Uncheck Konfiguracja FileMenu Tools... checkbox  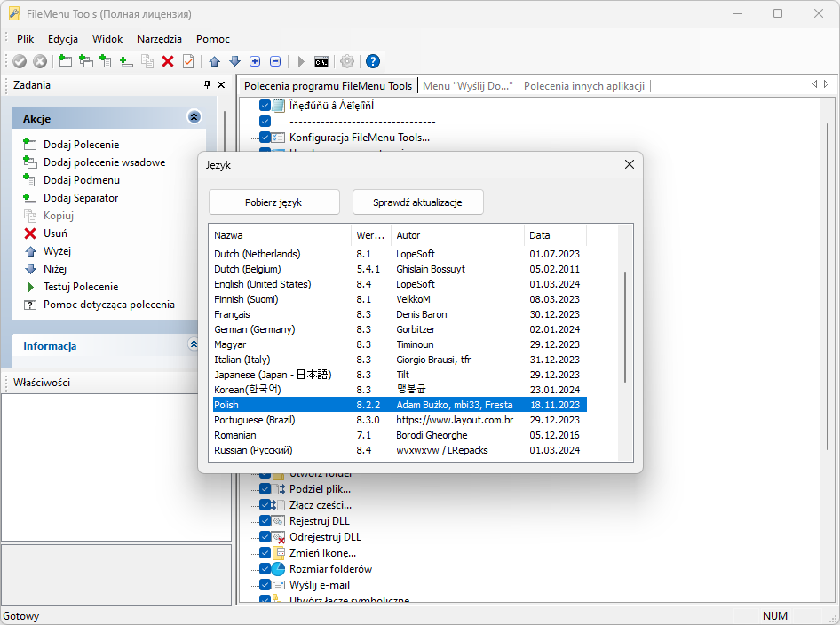coord(265,137)
